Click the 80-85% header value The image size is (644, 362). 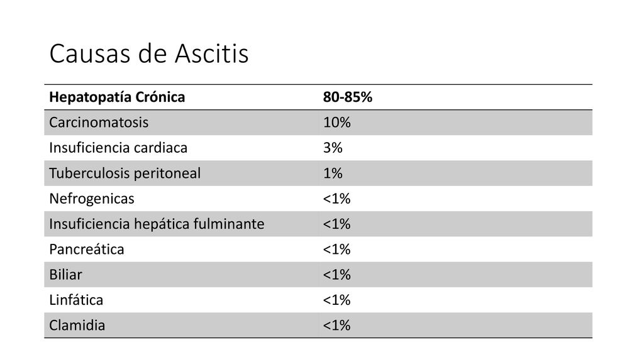347,97
